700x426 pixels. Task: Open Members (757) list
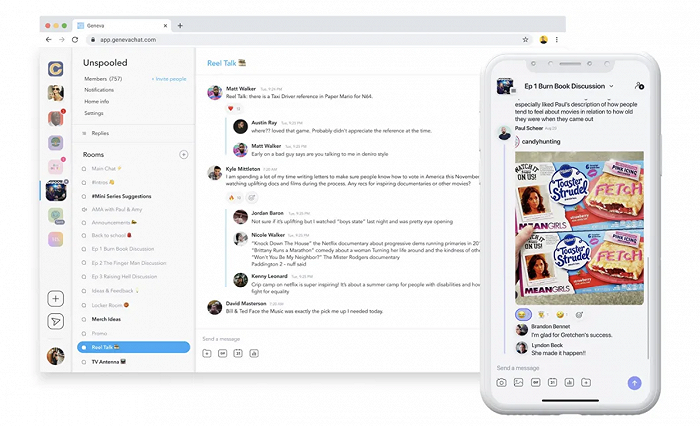103,79
